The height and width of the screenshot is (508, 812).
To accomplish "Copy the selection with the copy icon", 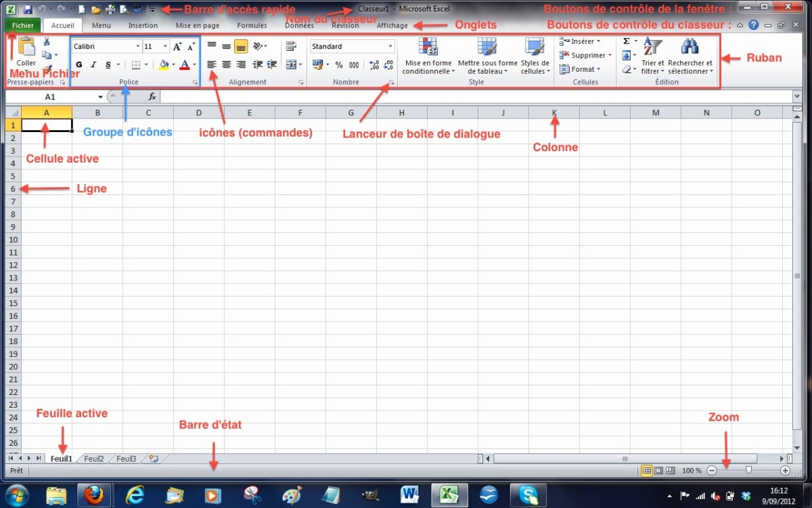I will pyautogui.click(x=47, y=55).
